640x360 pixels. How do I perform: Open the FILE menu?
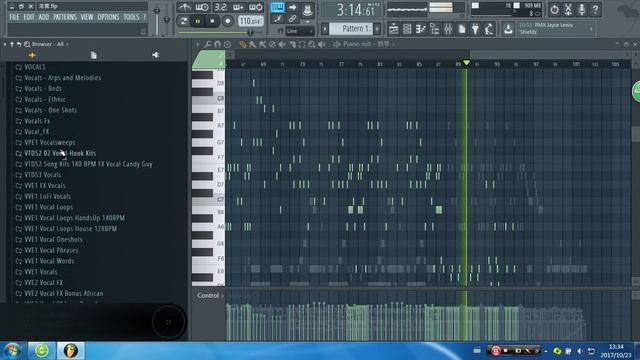(x=14, y=17)
